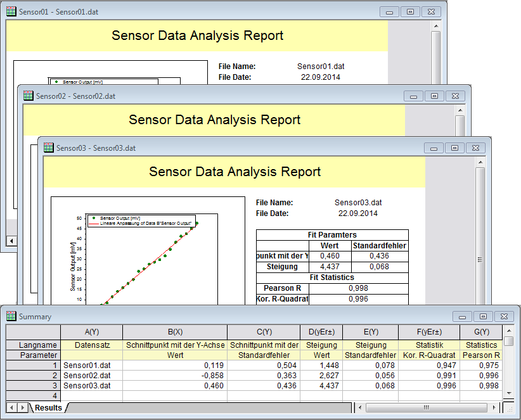This screenshot has width=521, height=420.
Task: Click Summary horizontal scrollbar thumb
Action: click(x=427, y=407)
